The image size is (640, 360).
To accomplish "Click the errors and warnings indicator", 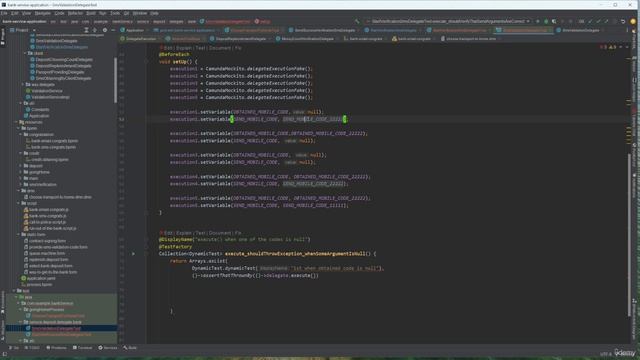I will (609, 47).
